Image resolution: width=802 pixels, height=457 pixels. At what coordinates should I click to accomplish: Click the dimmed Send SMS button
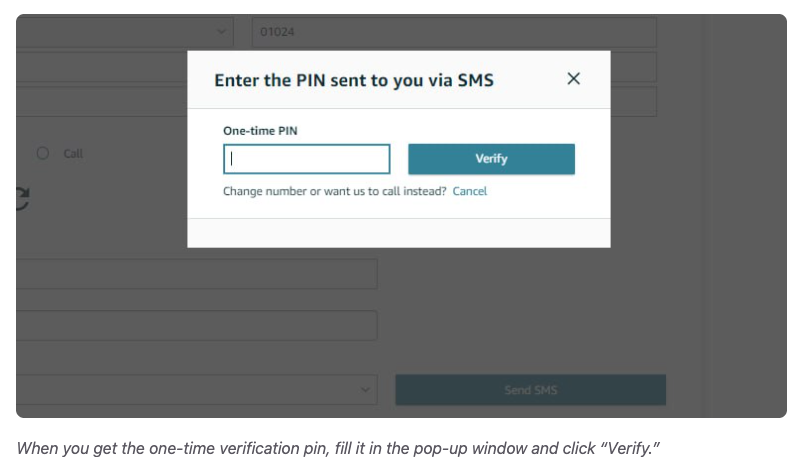point(530,389)
